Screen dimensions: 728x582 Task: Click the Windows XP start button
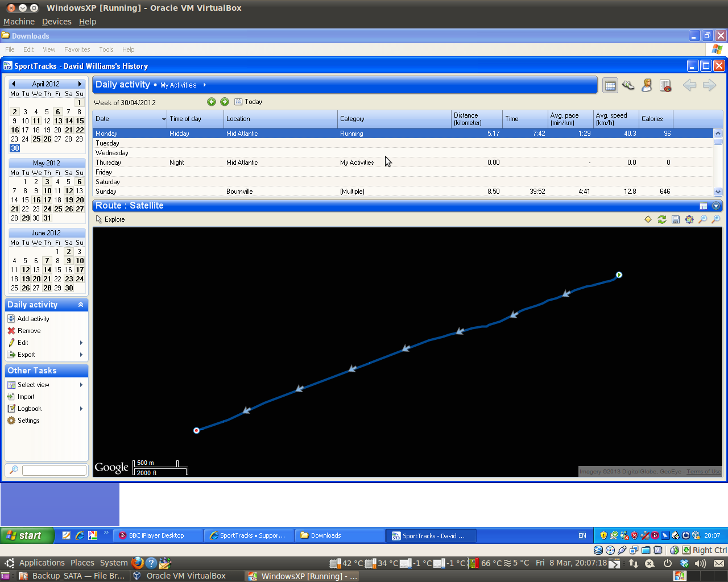point(27,535)
